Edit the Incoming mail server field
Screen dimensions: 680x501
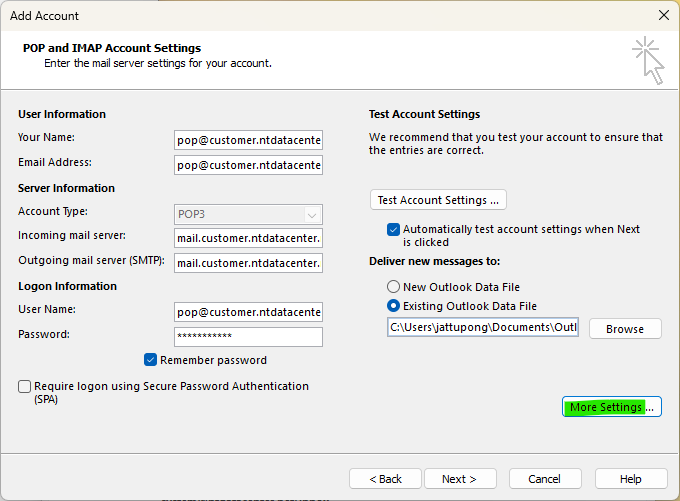click(x=248, y=238)
